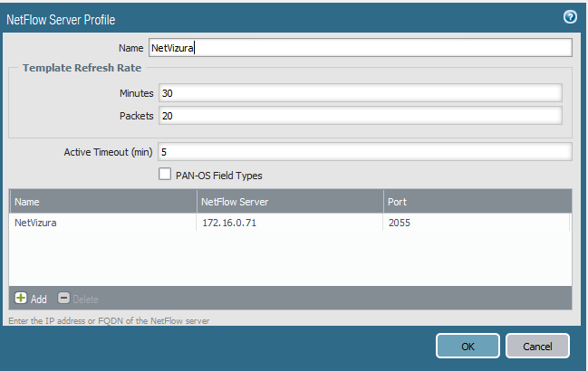Click the NetFlow Server column header
This screenshot has height=371, width=588.
point(288,202)
